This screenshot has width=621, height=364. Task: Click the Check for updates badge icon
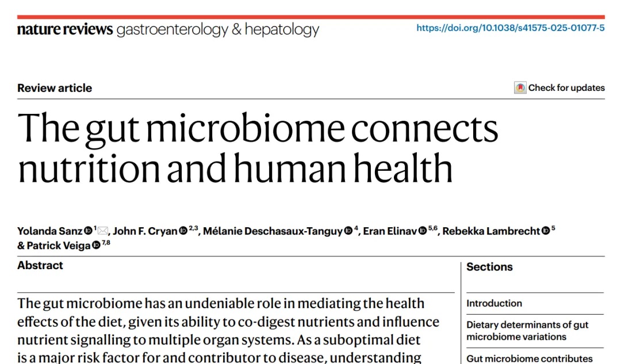click(520, 88)
